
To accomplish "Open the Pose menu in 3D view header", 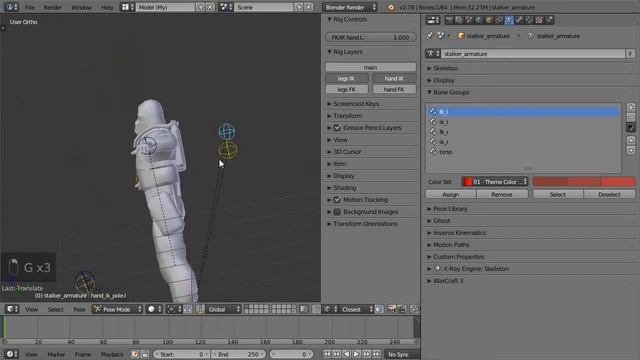I will pyautogui.click(x=79, y=309).
